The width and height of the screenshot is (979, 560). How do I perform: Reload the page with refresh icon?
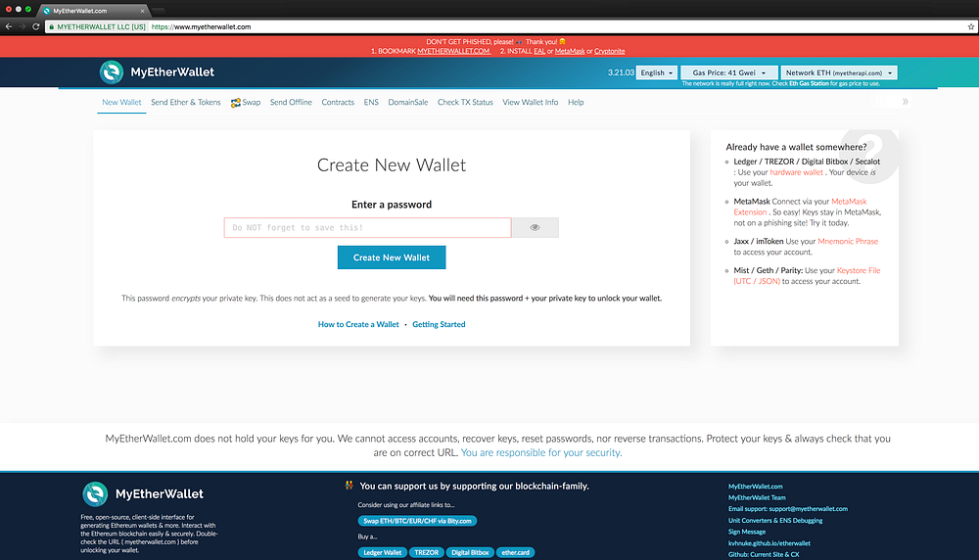coord(36,26)
